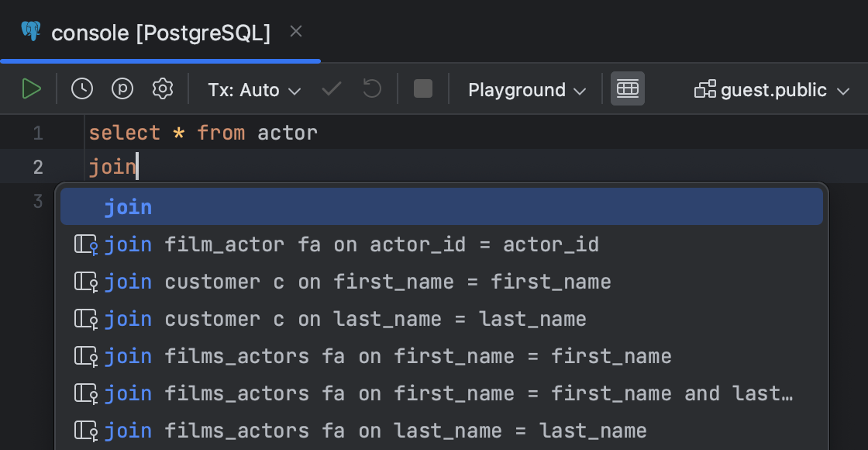Open the Tx: Auto transaction mode dropdown

click(253, 88)
